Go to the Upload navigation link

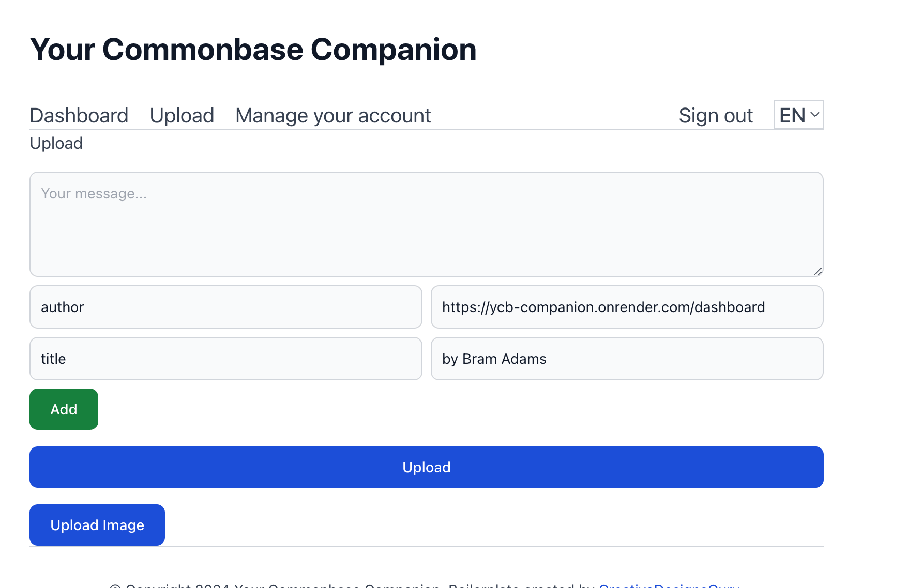click(x=182, y=116)
